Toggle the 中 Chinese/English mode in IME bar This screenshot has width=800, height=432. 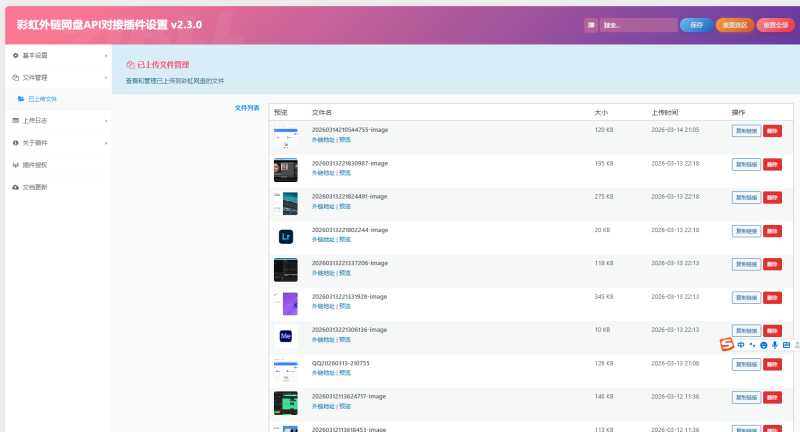tap(741, 345)
